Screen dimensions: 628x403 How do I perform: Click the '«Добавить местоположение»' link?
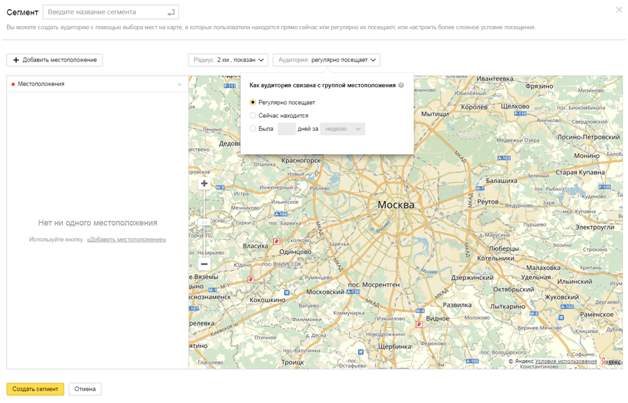click(x=126, y=240)
